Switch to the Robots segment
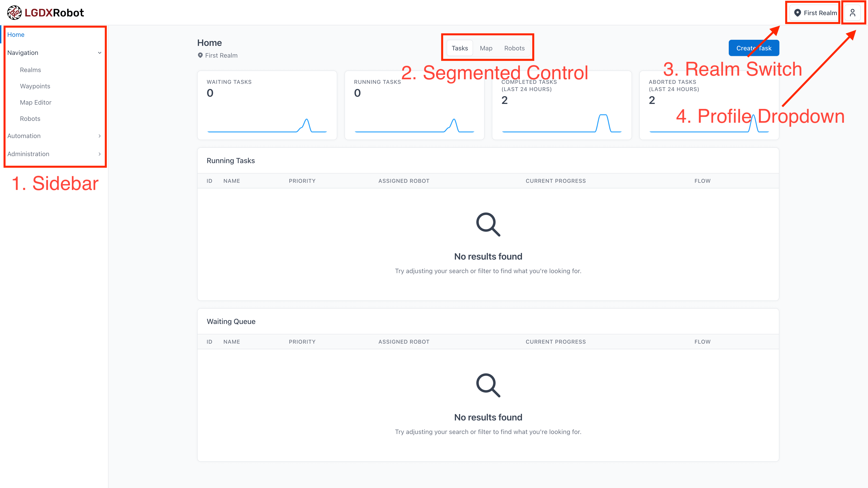868x488 pixels. [514, 48]
